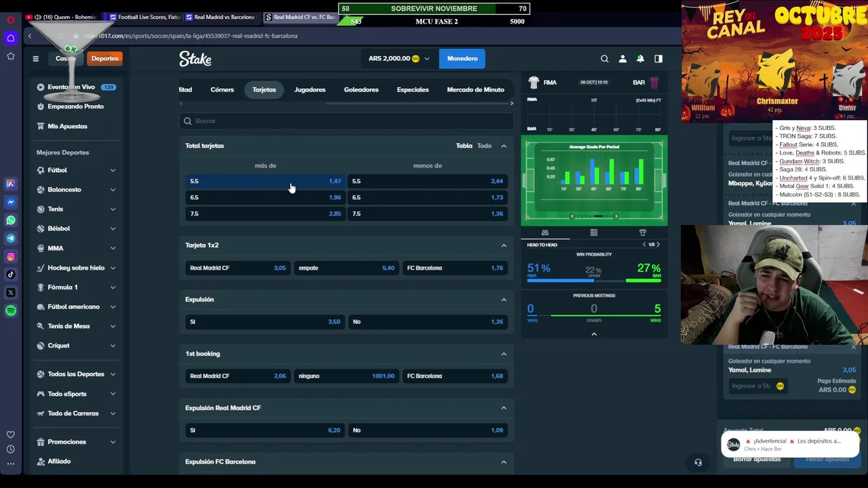Open the user profile icon
Image resolution: width=868 pixels, height=488 pixels.
click(x=623, y=59)
